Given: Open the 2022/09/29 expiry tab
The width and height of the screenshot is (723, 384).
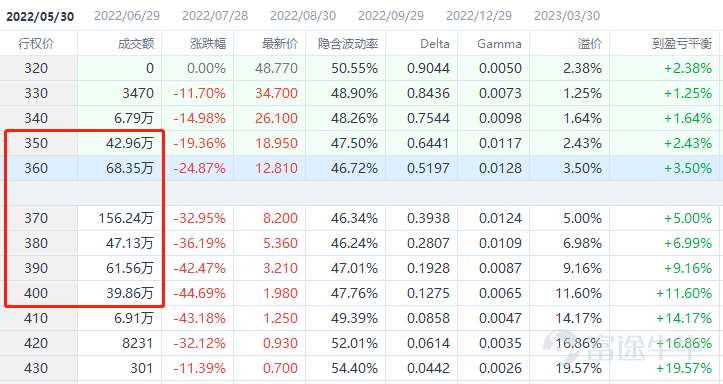Looking at the screenshot, I should tap(391, 16).
